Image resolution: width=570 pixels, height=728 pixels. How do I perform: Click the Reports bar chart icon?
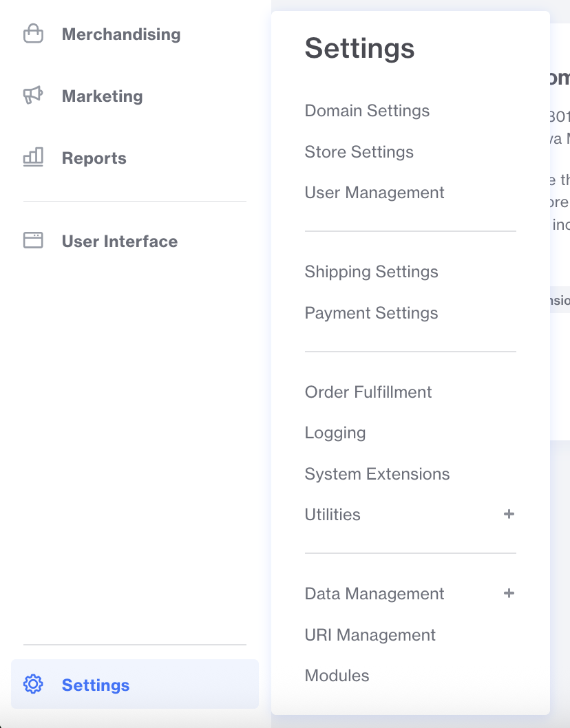tap(34, 158)
